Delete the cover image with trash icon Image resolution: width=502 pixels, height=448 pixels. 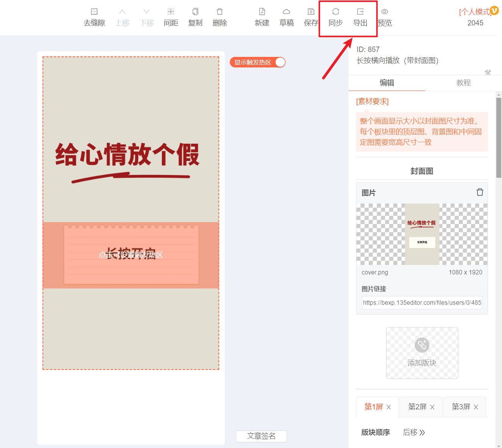click(480, 192)
